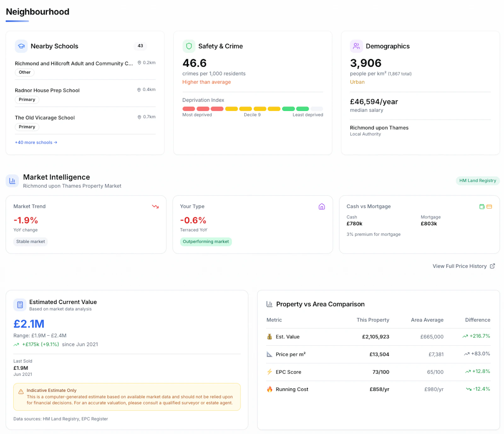Click the Outperforming market tag
Image resolution: width=504 pixels, height=434 pixels.
pyautogui.click(x=206, y=242)
